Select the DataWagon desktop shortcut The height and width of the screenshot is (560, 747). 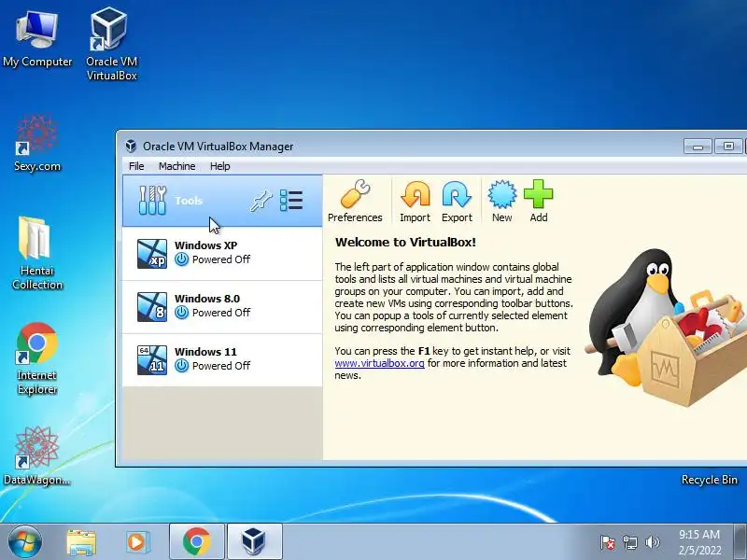(x=36, y=456)
